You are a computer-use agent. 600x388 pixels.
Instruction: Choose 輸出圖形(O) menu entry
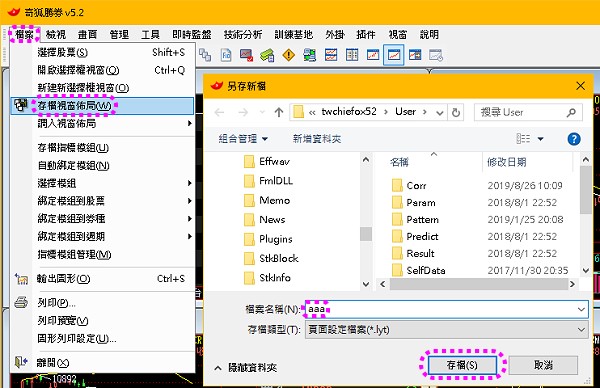(103, 279)
